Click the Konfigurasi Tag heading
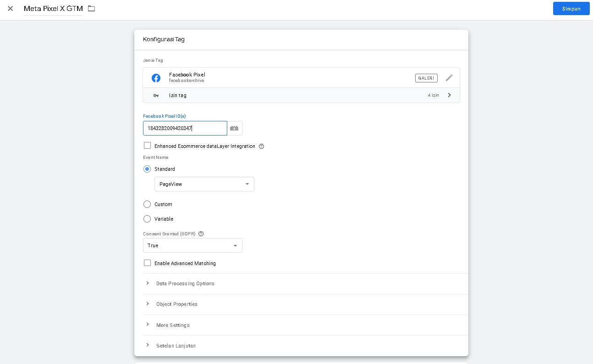 [x=164, y=39]
